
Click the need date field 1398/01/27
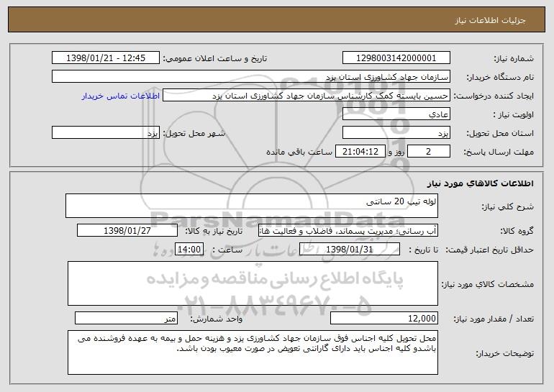(127, 231)
